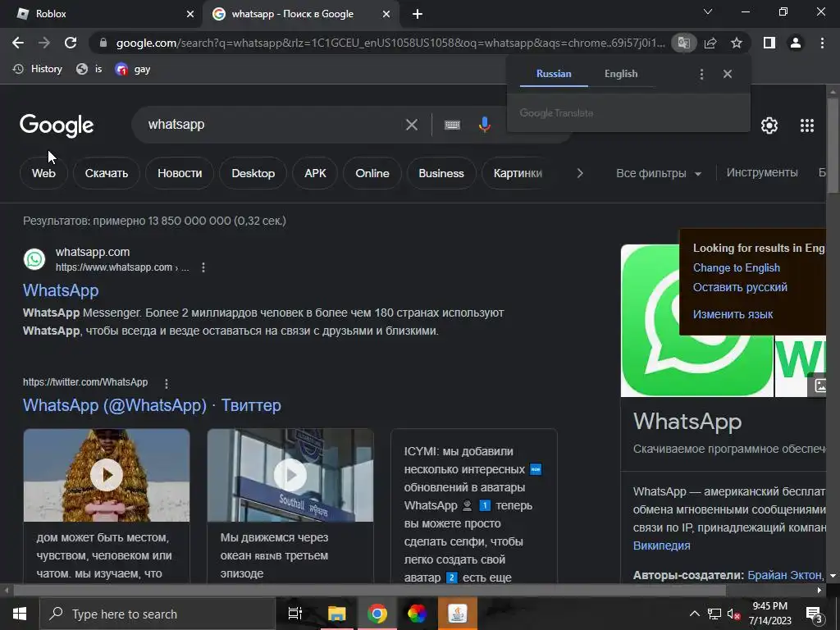
Task: Play the Southall station video thumbnail
Action: click(x=290, y=475)
